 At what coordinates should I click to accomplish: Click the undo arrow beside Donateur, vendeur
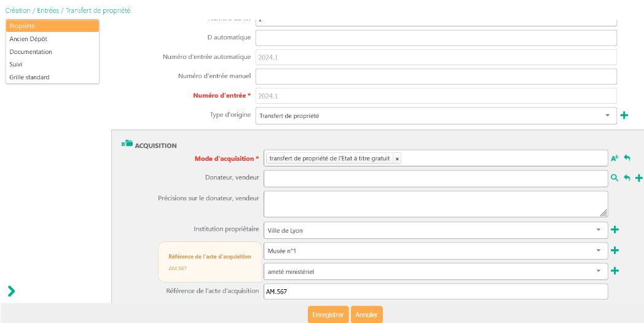(x=627, y=178)
